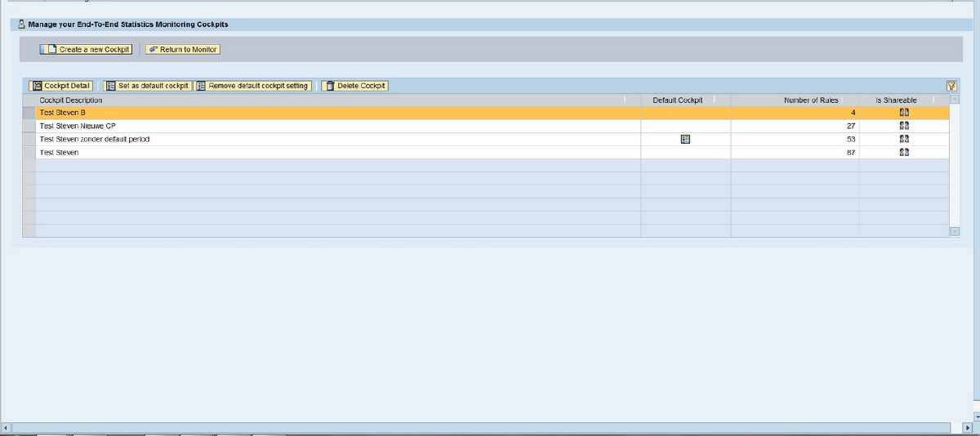
Task: Click Remove default cockpit setting
Action: 253,86
